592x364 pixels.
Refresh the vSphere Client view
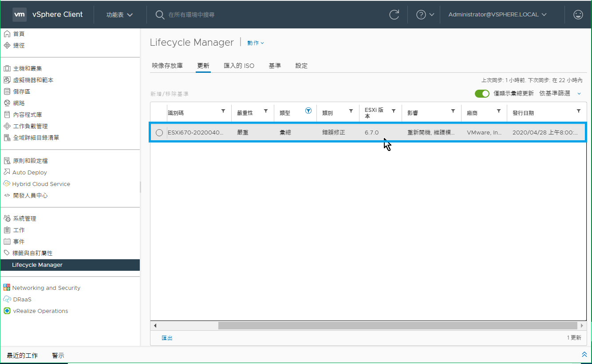(x=394, y=15)
